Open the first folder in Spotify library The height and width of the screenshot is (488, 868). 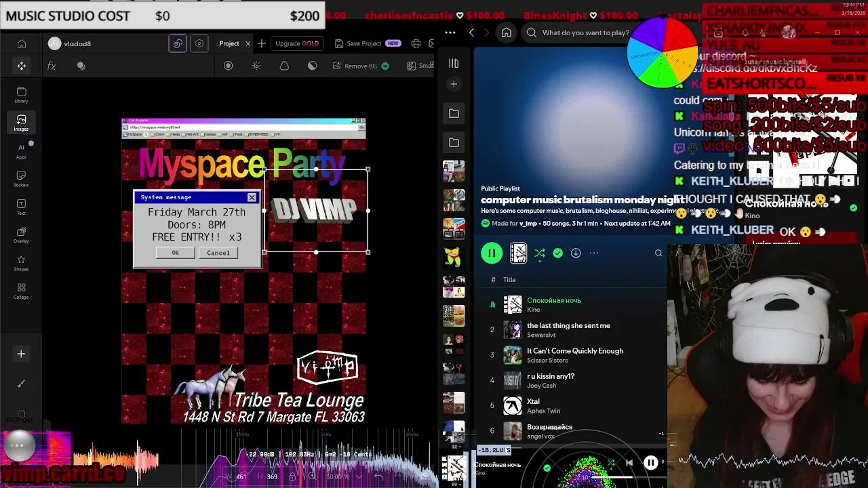click(454, 113)
